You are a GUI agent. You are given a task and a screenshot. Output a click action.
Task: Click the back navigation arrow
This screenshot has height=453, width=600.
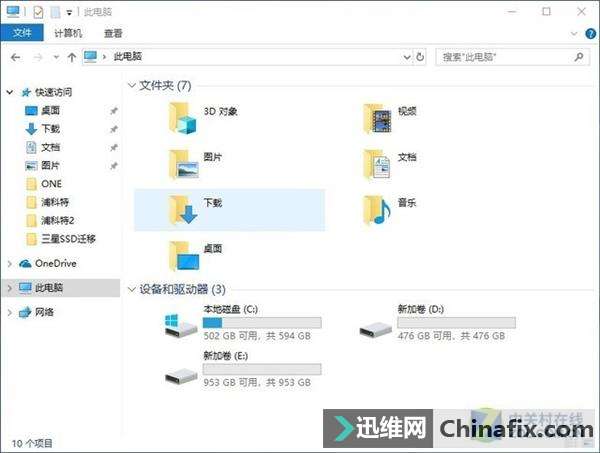[x=16, y=57]
